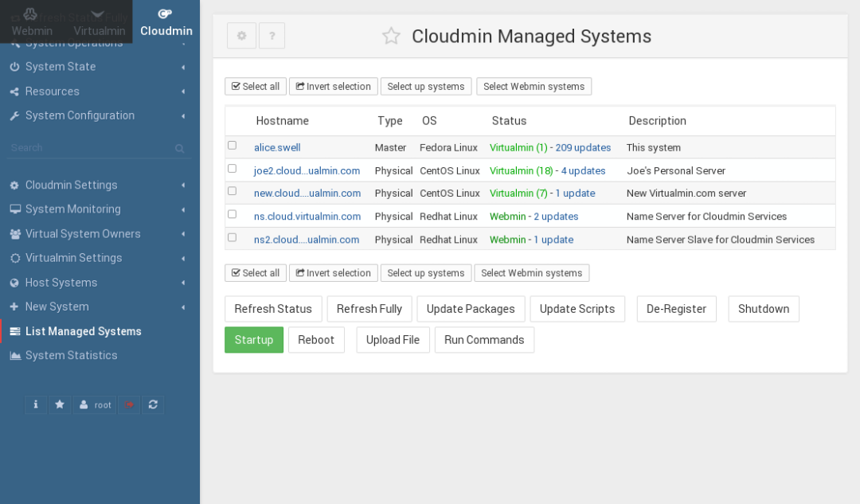Screen dimensions: 860x504
Task: Expand the System State section
Action: pyautogui.click(x=99, y=67)
